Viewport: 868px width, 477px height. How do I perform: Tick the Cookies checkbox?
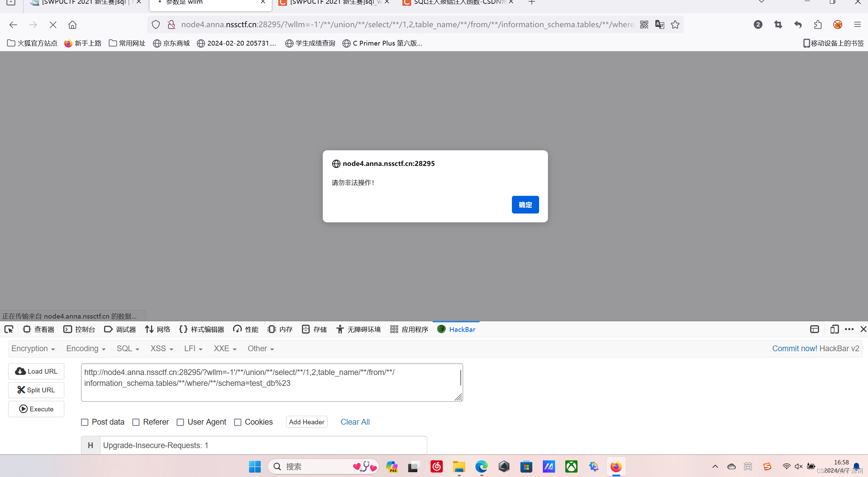click(238, 422)
